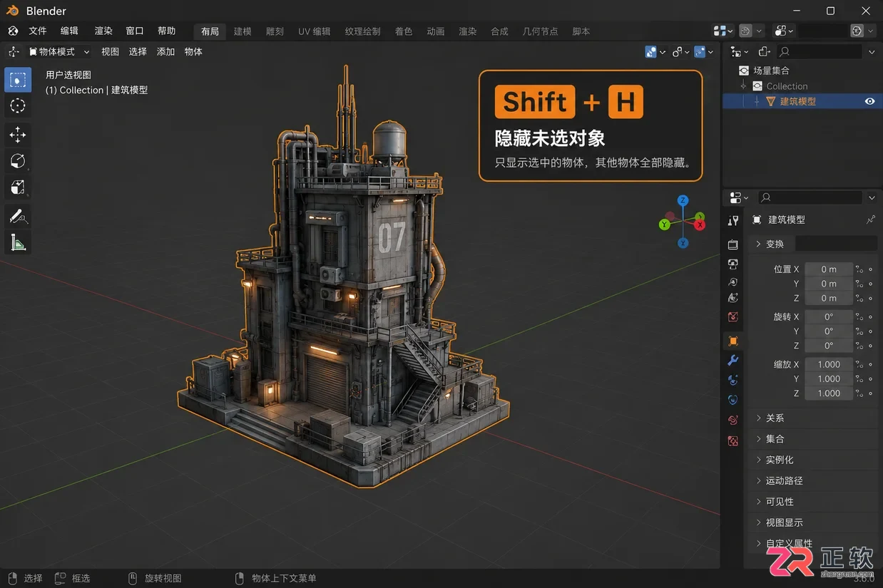Screen dimensions: 883x588
Task: Open the World properties tab
Action: 733,316
